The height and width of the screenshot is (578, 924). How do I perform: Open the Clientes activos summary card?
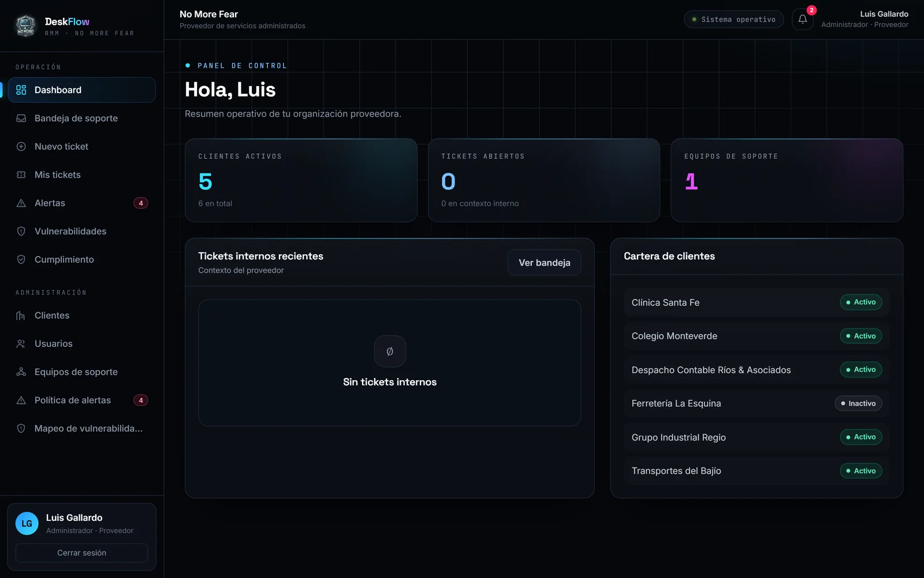tap(301, 180)
